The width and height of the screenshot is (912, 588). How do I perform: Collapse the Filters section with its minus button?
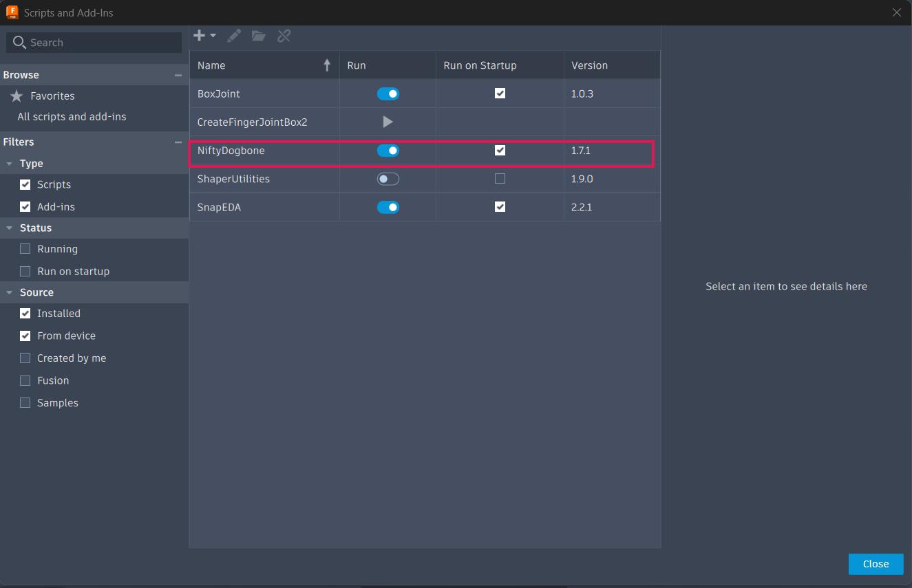178,142
